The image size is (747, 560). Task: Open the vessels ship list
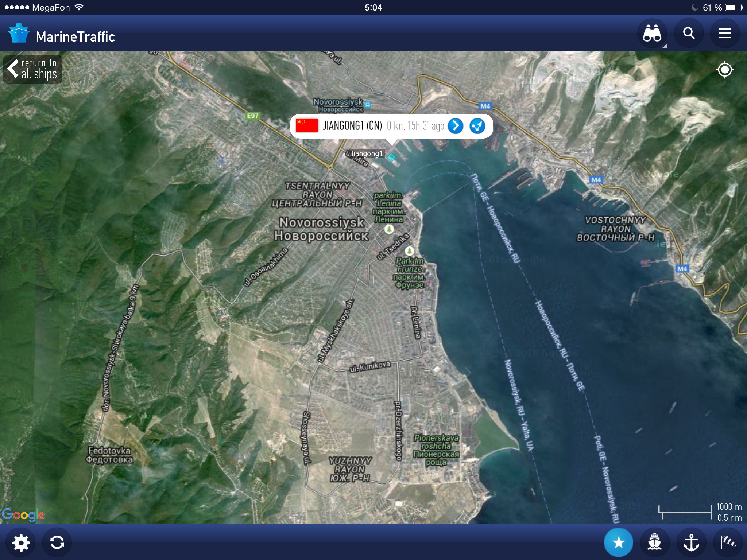tap(655, 542)
